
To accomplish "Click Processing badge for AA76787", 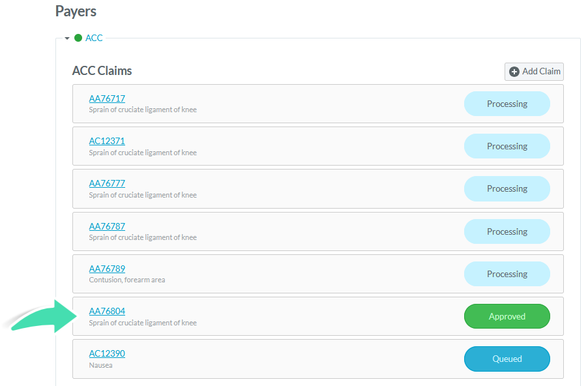I will point(507,231).
